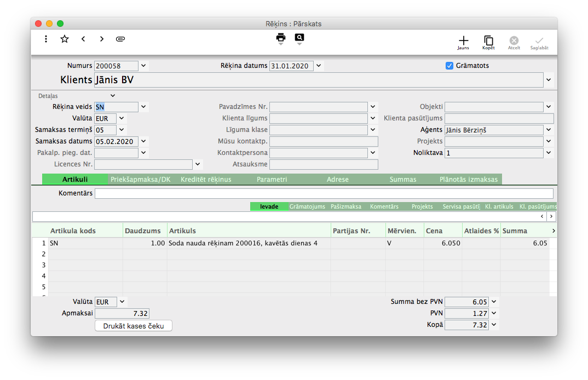Open the Rēķina veids dropdown
Screen dimensions: 588x380
point(143,107)
